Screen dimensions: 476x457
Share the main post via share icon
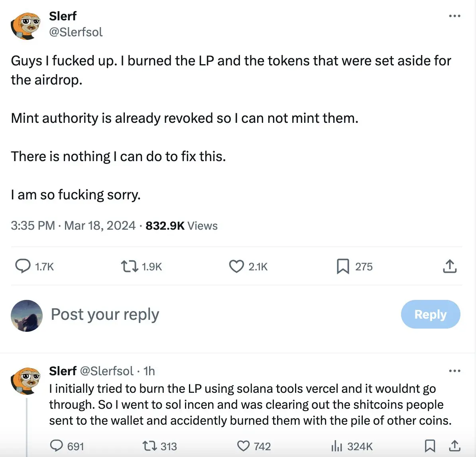click(450, 266)
